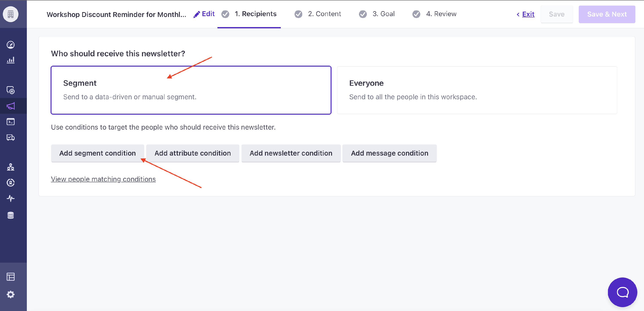Screen dimensions: 644x311
Task: Click Add message condition button
Action: 389,153
